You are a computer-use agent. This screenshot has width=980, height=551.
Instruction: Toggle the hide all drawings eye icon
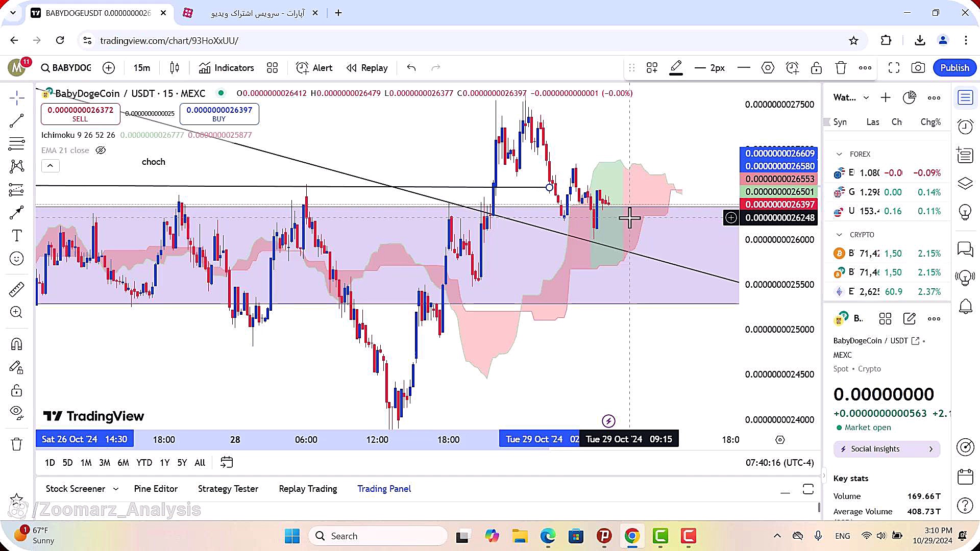(16, 413)
